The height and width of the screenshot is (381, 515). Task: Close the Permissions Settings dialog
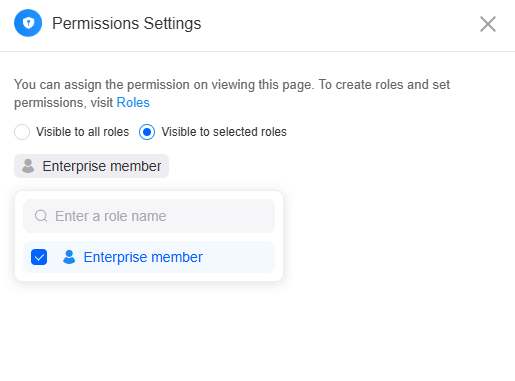tap(488, 24)
